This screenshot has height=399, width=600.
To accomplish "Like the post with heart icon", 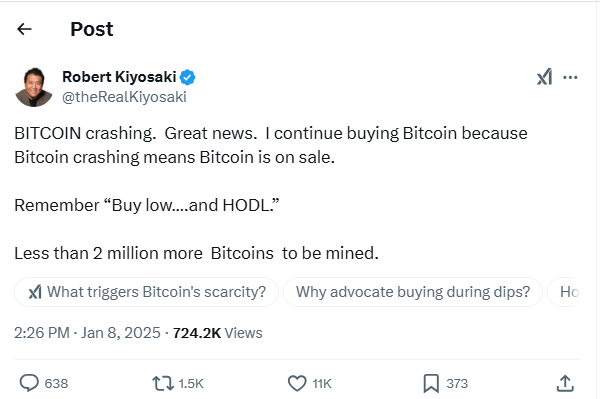I will click(x=297, y=383).
